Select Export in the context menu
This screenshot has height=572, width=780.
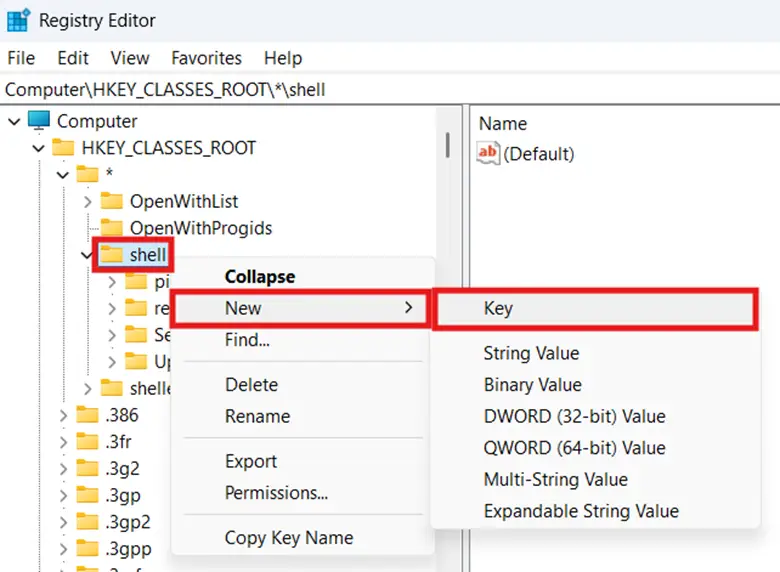click(x=302, y=461)
